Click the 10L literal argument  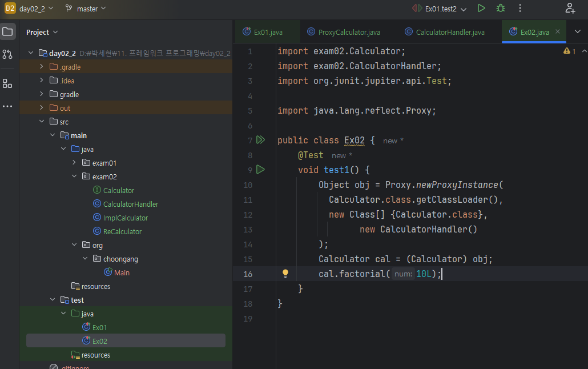(x=424, y=274)
